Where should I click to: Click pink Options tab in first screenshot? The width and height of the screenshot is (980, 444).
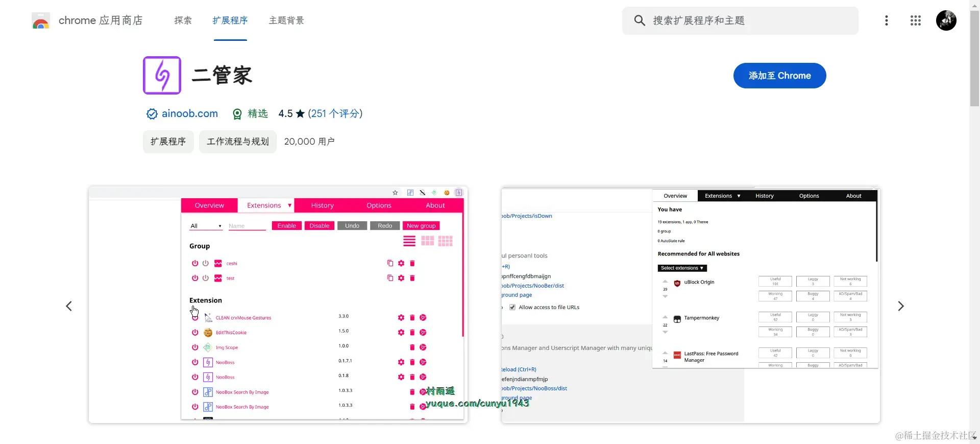pyautogui.click(x=379, y=205)
